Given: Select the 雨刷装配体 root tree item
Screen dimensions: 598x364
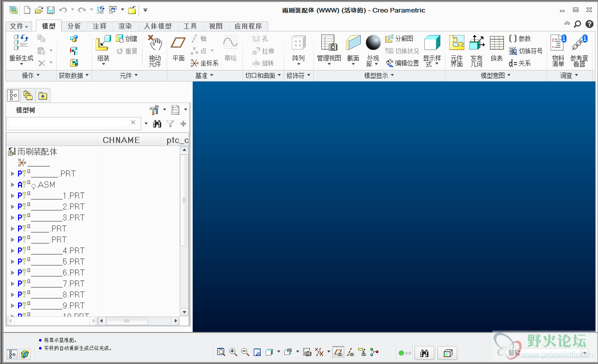Looking at the screenshot, I should (x=33, y=151).
